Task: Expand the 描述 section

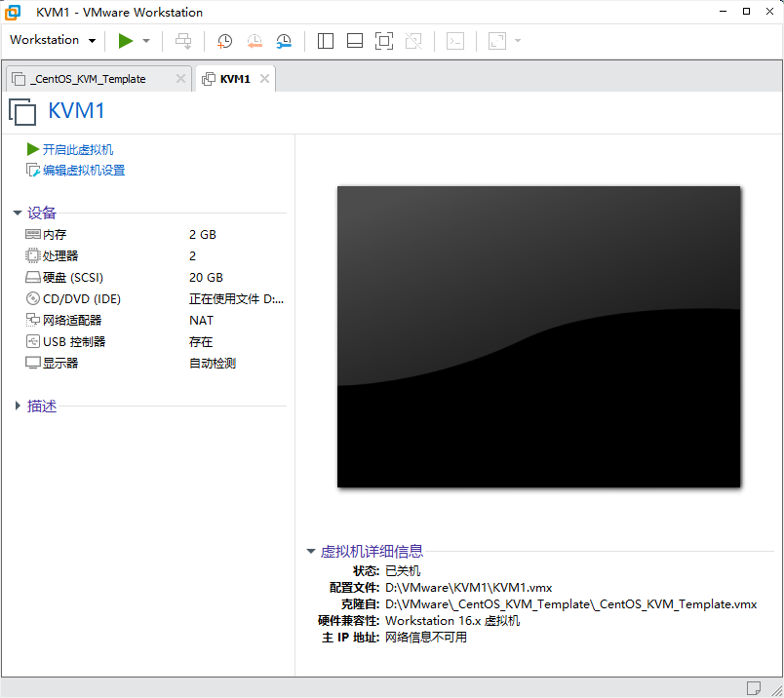Action: (x=17, y=406)
